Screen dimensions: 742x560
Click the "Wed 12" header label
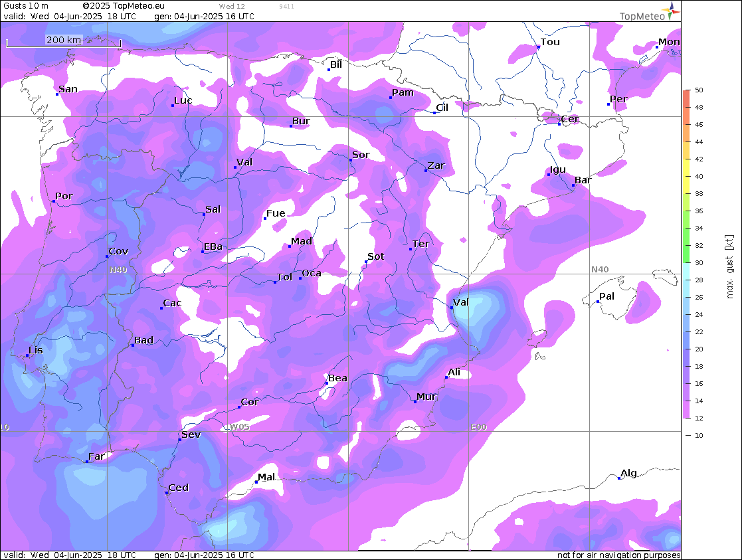tap(232, 6)
